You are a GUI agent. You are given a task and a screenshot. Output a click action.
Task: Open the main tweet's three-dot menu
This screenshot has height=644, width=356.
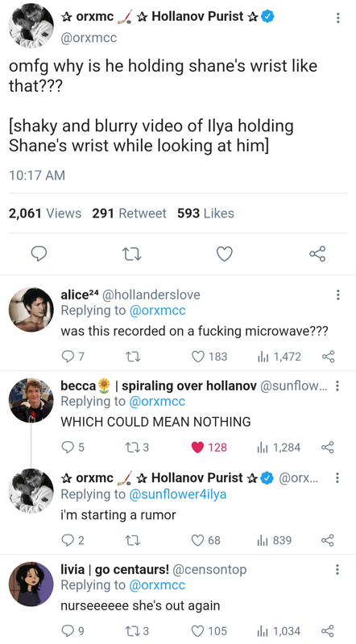coord(337,18)
